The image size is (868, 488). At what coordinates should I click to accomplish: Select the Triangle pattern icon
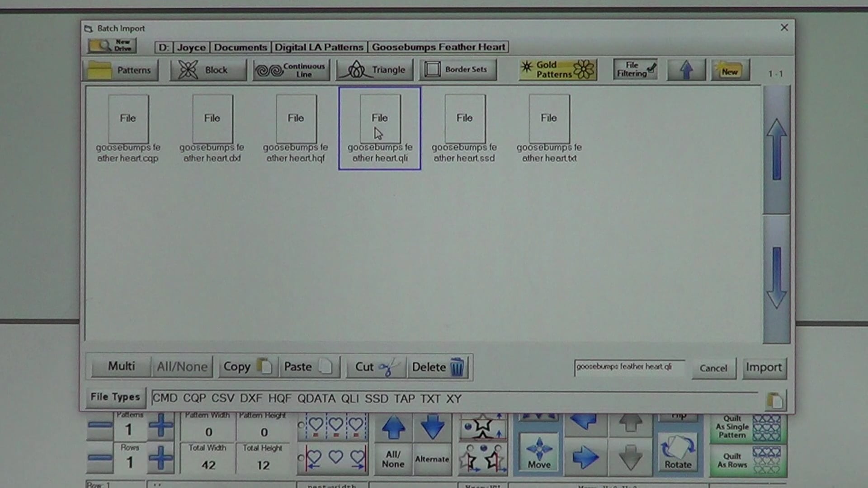click(374, 69)
